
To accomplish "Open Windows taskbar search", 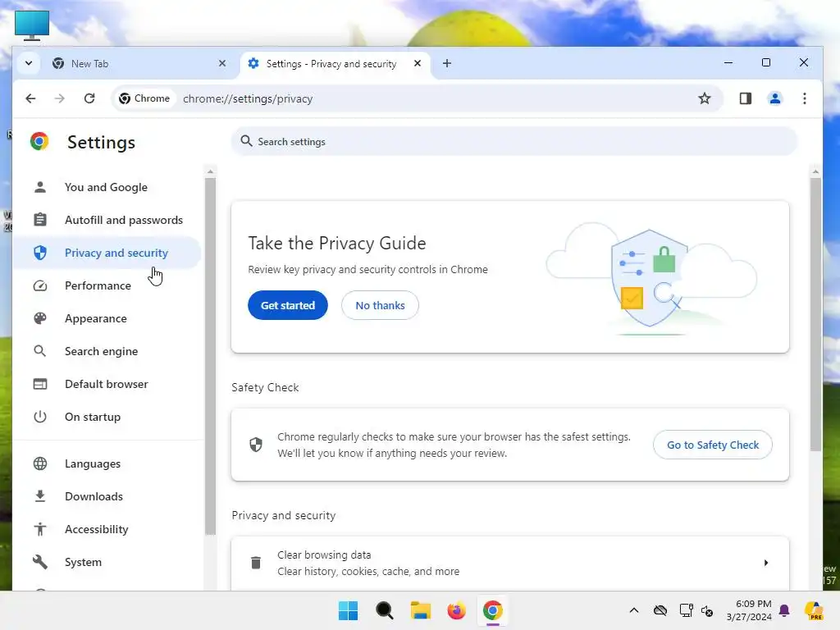I will (x=385, y=610).
